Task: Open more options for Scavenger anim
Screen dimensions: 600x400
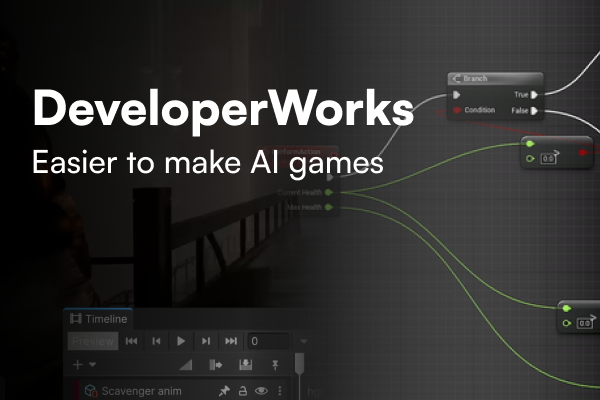Action: [280, 391]
